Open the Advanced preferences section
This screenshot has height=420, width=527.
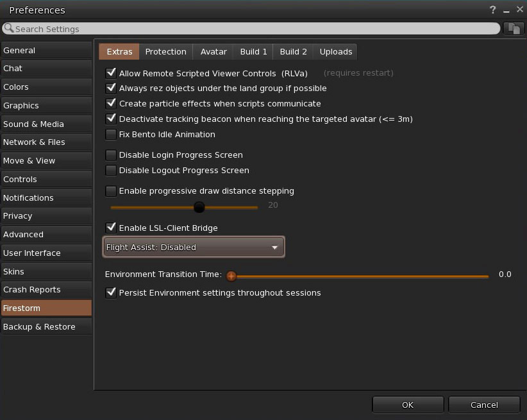point(46,235)
